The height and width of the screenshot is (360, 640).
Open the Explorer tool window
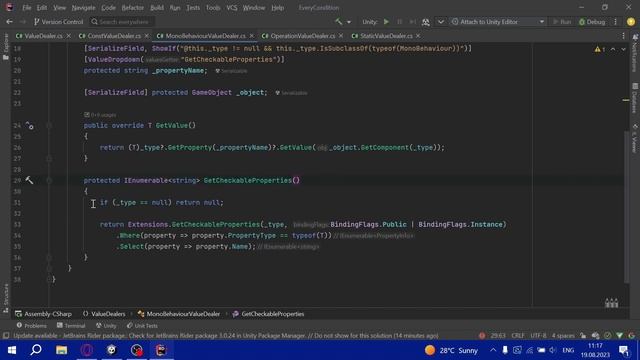pyautogui.click(x=6, y=47)
